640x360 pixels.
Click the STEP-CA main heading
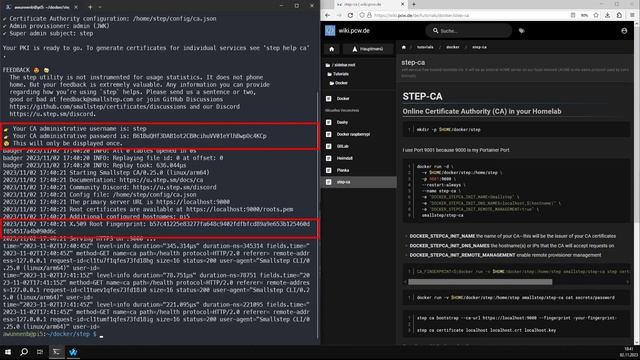click(x=422, y=96)
